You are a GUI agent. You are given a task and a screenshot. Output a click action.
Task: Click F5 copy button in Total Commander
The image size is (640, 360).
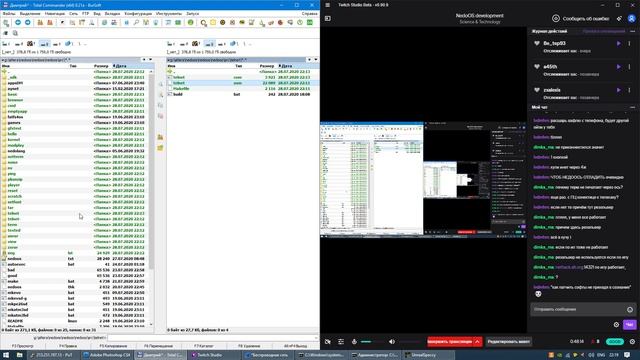(x=113, y=346)
